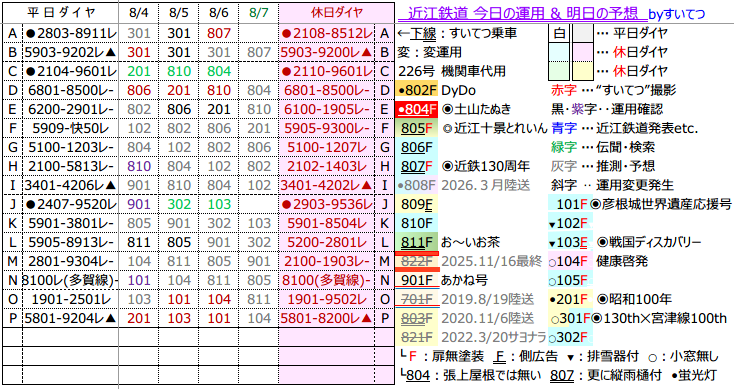Click the red-highlighted 804F cell
The width and height of the screenshot is (734, 389).
[417, 110]
